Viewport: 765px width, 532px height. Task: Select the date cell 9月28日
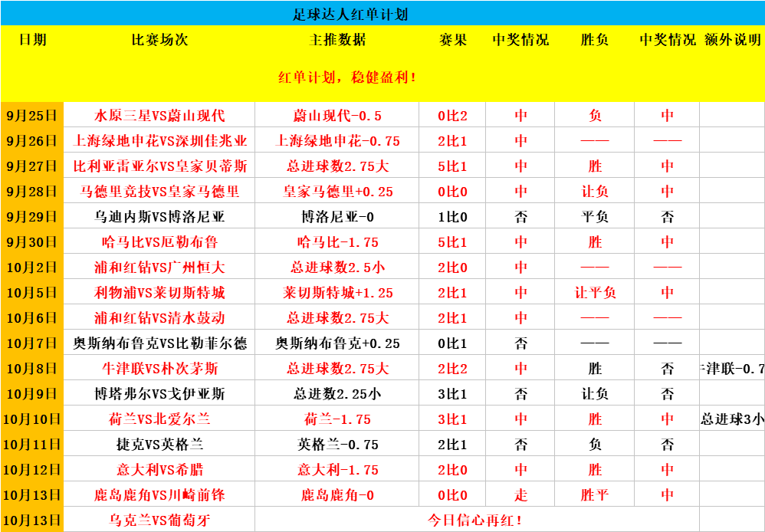coord(31,192)
